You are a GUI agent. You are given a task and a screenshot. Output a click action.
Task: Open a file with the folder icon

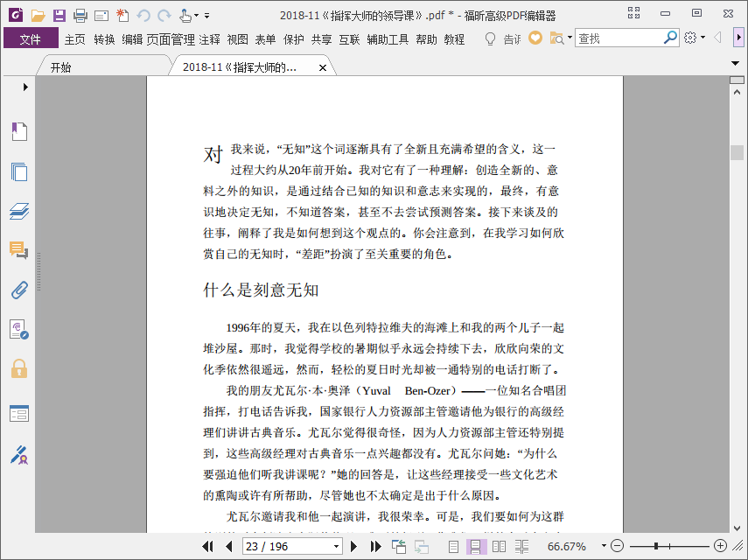(x=38, y=16)
